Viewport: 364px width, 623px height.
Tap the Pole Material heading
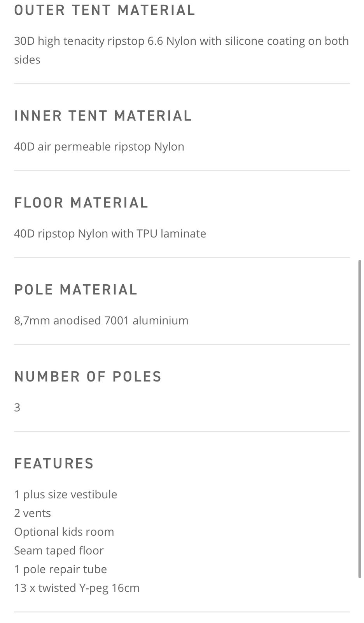tap(76, 289)
